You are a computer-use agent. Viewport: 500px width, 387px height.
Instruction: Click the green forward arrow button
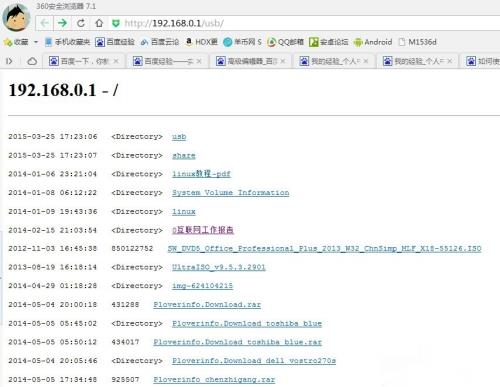point(62,23)
